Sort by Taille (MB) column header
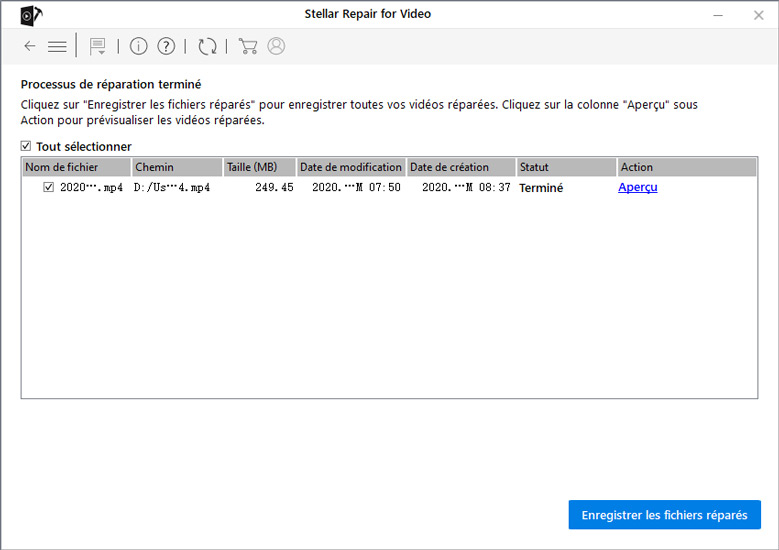This screenshot has height=550, width=779. (x=259, y=167)
